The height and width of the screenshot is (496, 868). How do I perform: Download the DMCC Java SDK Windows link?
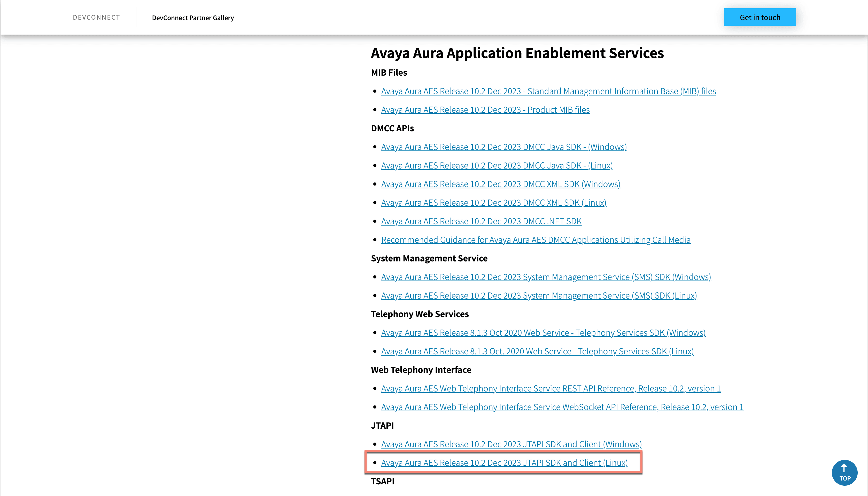[504, 147]
